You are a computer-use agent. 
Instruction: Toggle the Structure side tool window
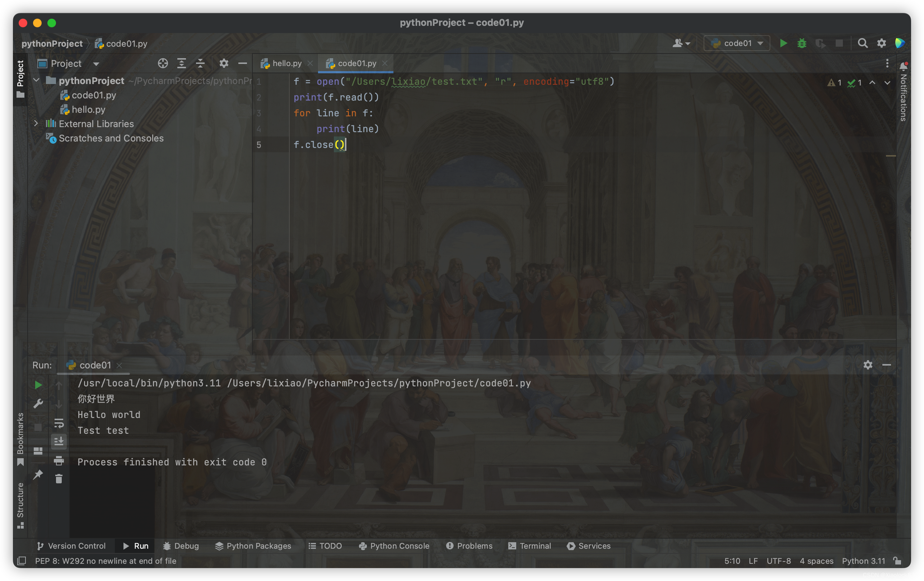pos(20,505)
